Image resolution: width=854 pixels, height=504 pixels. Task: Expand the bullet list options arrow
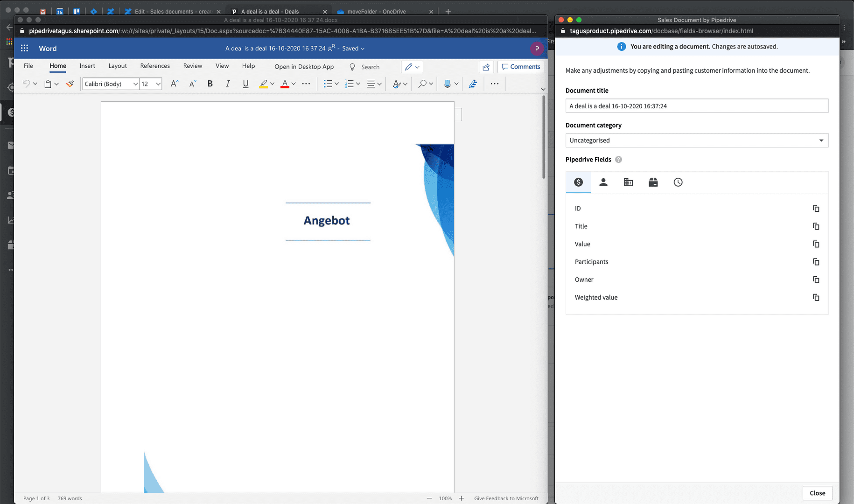336,84
